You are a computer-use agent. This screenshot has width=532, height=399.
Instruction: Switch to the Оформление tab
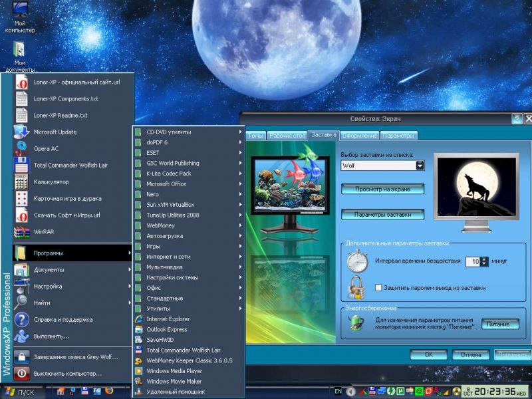[x=360, y=136]
